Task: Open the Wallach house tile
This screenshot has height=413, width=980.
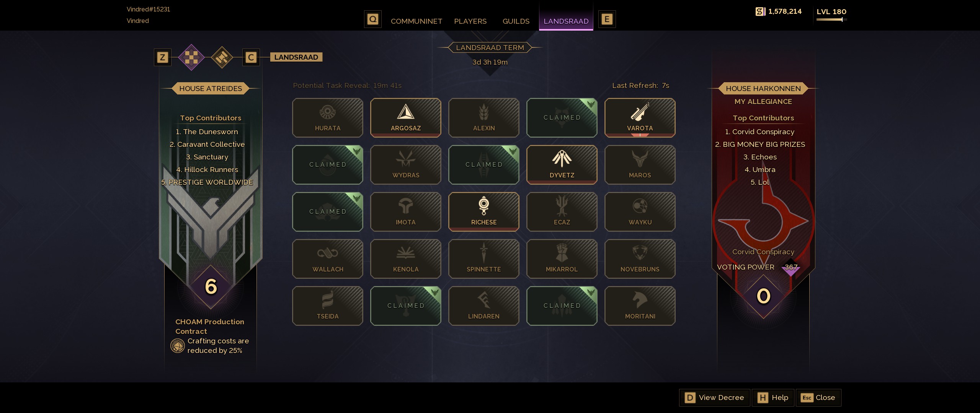Action: click(328, 259)
